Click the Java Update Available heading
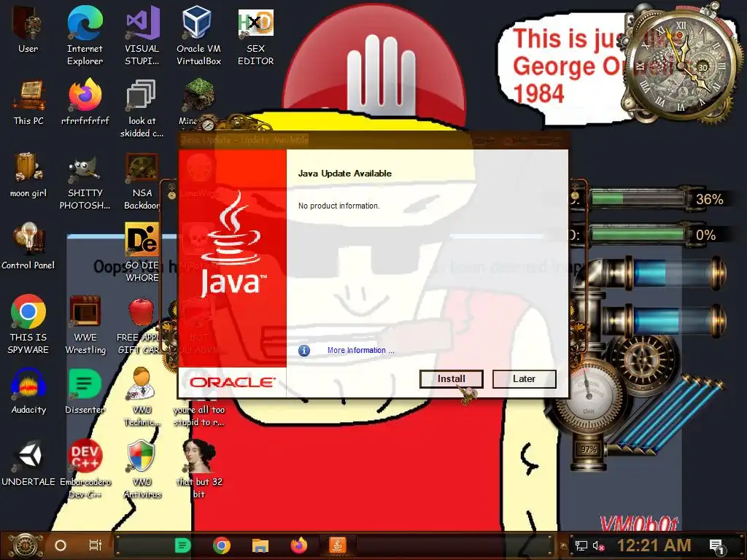The width and height of the screenshot is (747, 560). 345,174
